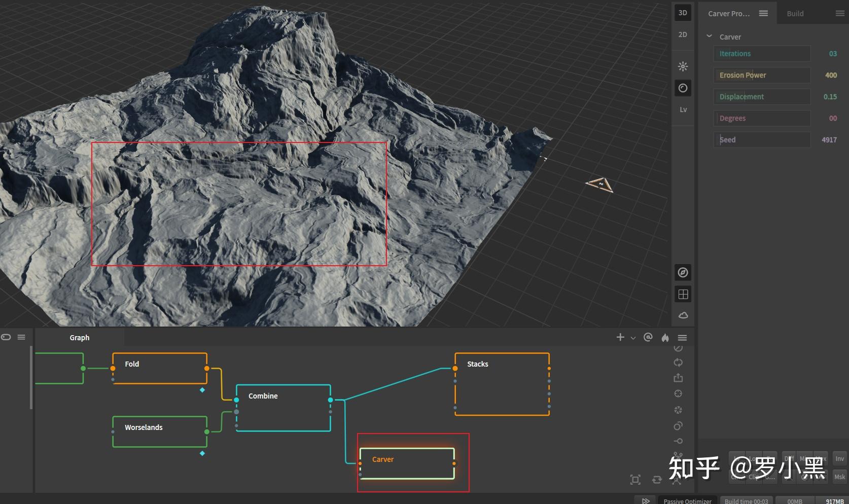849x504 pixels.
Task: Switch to the Build tab
Action: [795, 14]
